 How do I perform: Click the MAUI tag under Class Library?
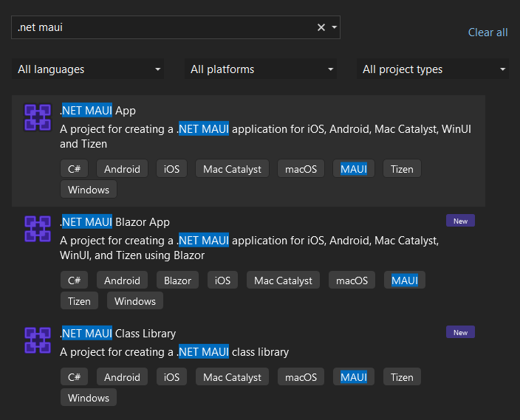tap(354, 377)
